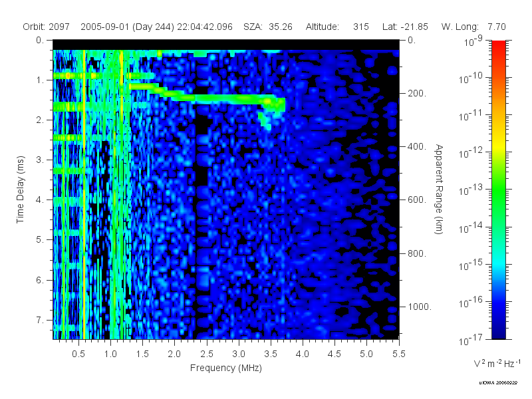Click the Altitude: 315 header value

tap(337, 27)
